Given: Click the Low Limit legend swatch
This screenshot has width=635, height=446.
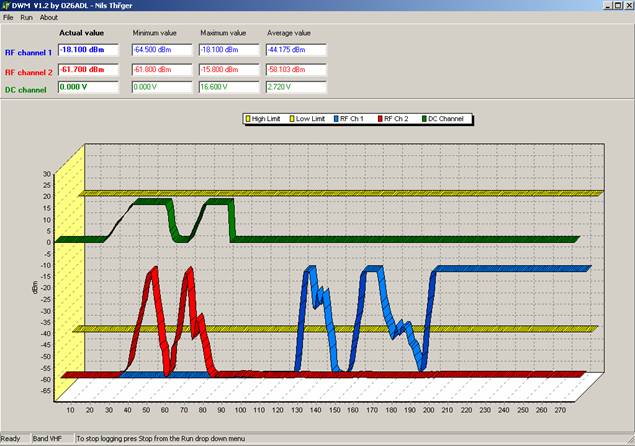Looking at the screenshot, I should coord(295,120).
